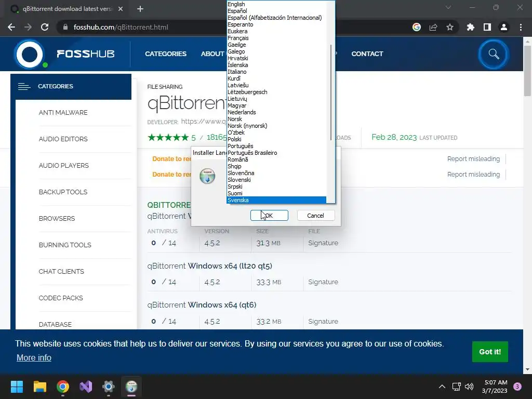This screenshot has height=399, width=532.
Task: Click qBittorrent Windows x64 (lt20 qt5) download link
Action: tap(210, 265)
